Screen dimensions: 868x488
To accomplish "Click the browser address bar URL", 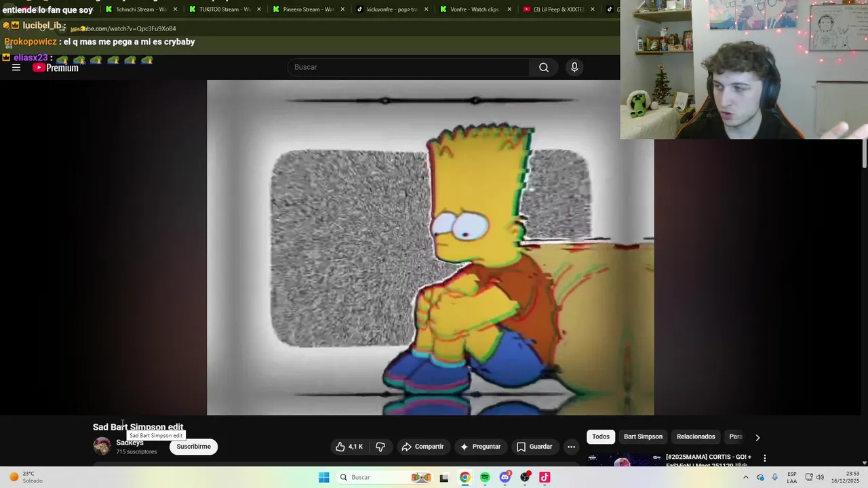I will [123, 28].
